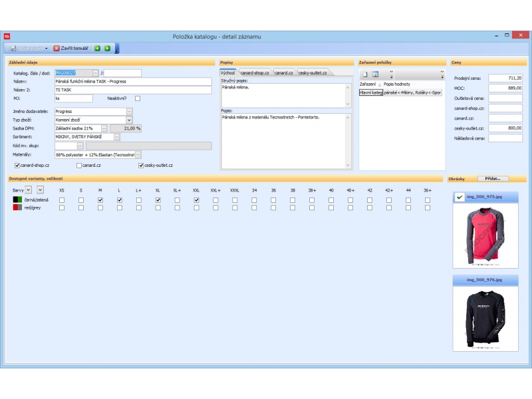The image size is (532, 399).
Task: Expand the Typ zboží dropdown
Action: pyautogui.click(x=129, y=120)
